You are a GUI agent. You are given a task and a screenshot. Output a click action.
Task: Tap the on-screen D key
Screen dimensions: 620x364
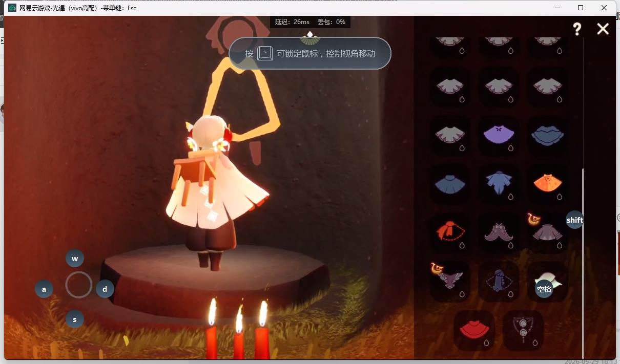click(105, 289)
